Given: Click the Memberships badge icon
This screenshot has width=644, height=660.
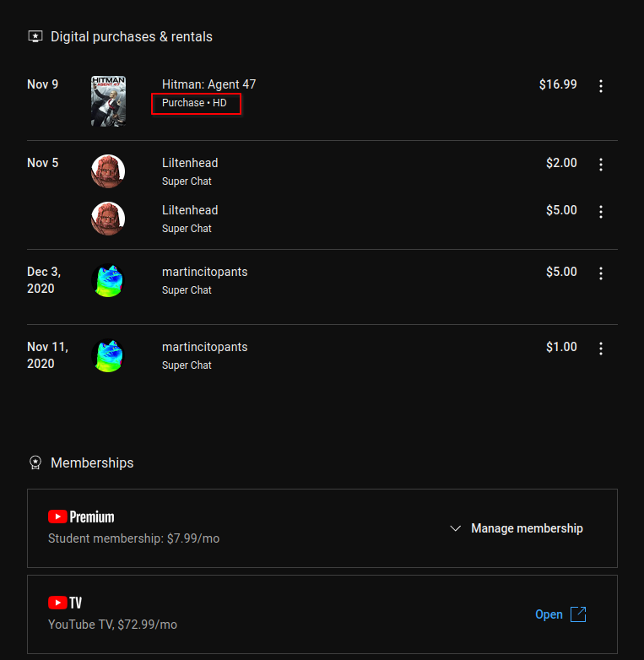Looking at the screenshot, I should (x=35, y=463).
